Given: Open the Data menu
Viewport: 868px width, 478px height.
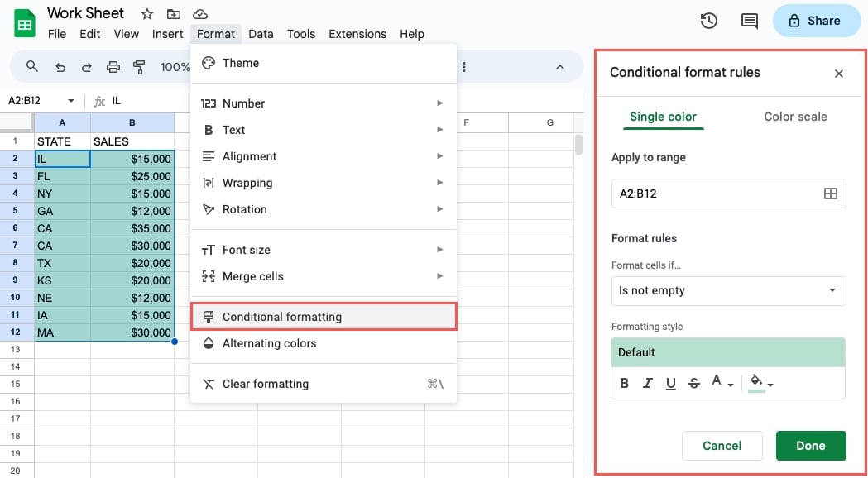Looking at the screenshot, I should pyautogui.click(x=261, y=34).
